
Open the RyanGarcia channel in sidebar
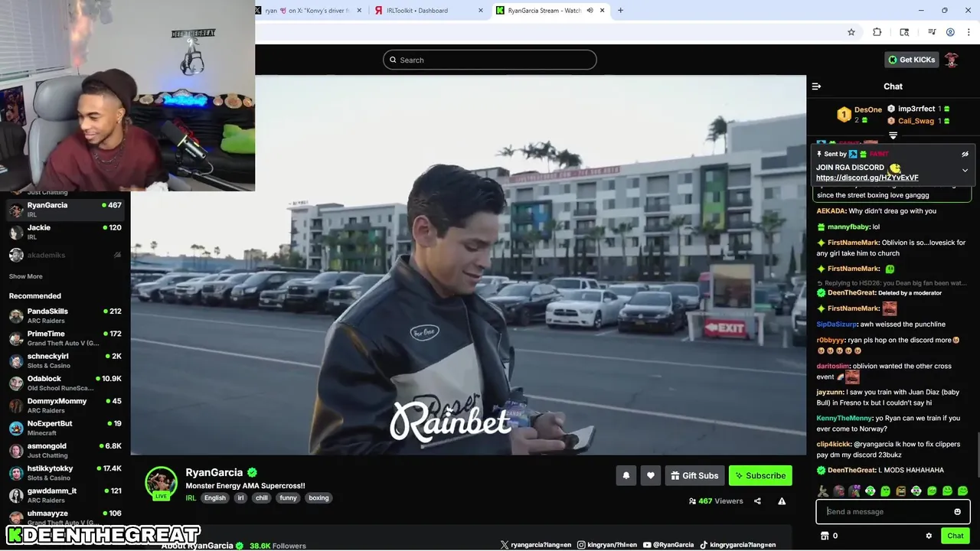point(65,209)
